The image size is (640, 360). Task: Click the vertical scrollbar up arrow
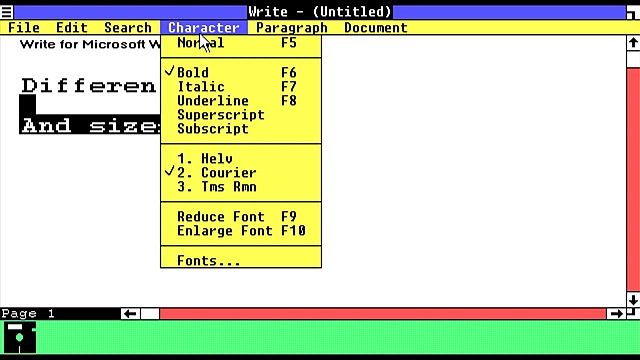pyautogui.click(x=633, y=43)
